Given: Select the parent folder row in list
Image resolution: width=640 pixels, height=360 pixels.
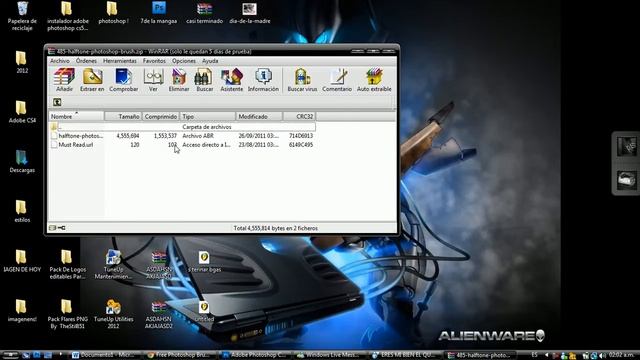Looking at the screenshot, I should 182,127.
